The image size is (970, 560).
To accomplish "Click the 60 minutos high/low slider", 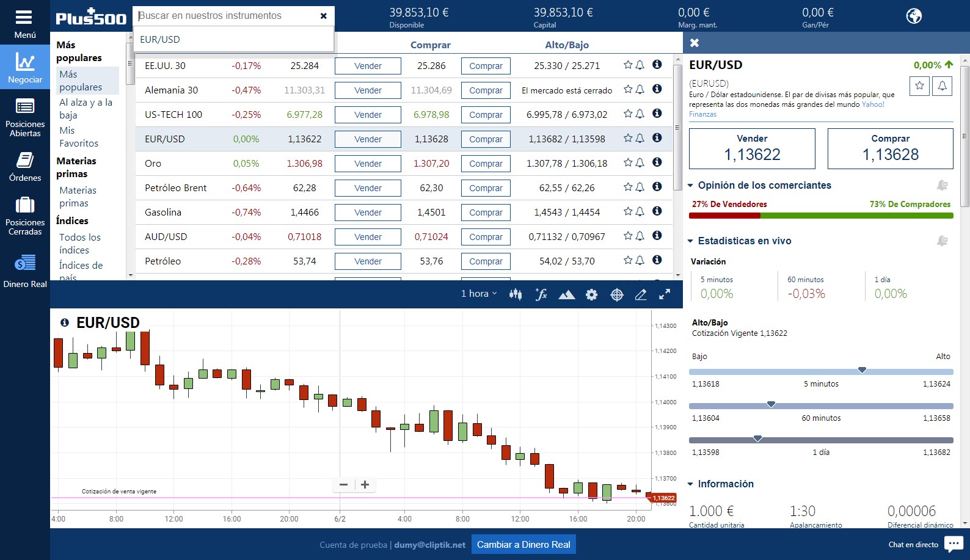I will (x=821, y=405).
